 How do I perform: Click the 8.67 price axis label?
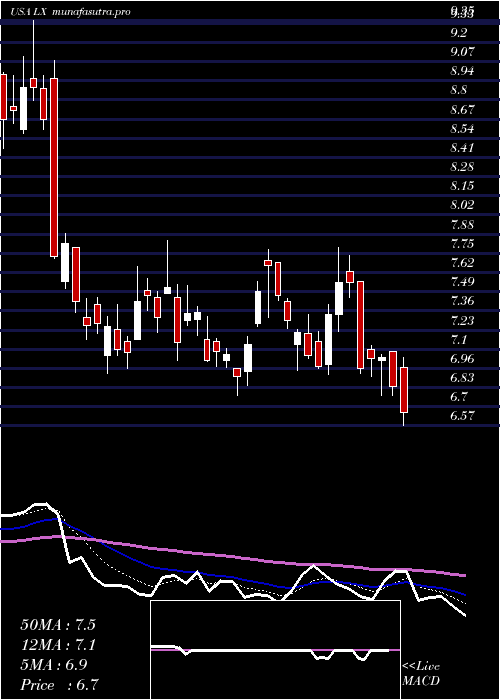[462, 109]
